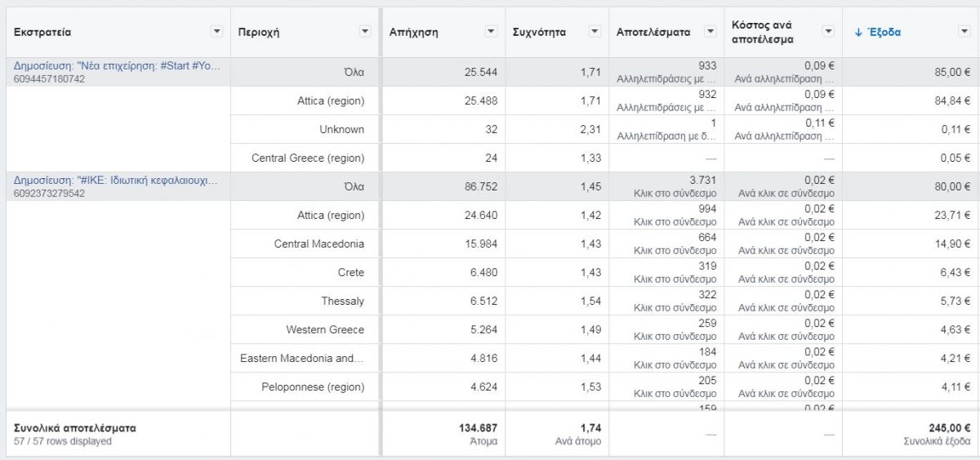980x460 pixels.
Task: Click the Peloponnese (region) cell
Action: [x=313, y=386]
